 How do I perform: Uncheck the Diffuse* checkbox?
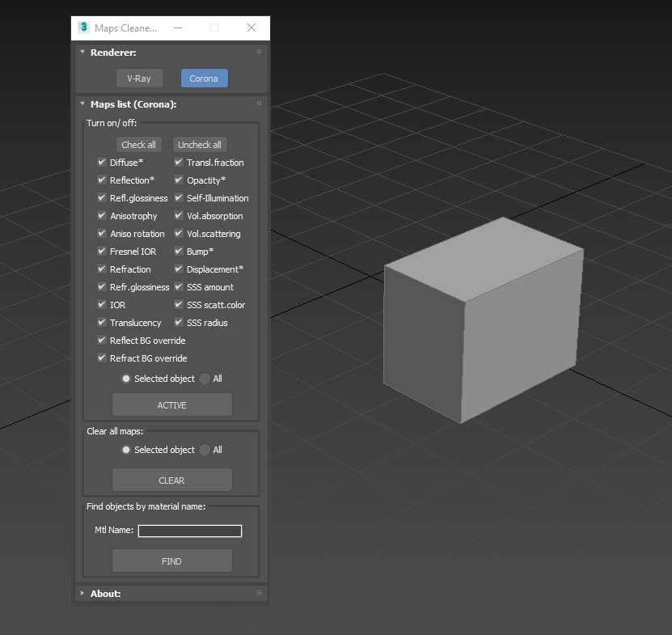[100, 162]
